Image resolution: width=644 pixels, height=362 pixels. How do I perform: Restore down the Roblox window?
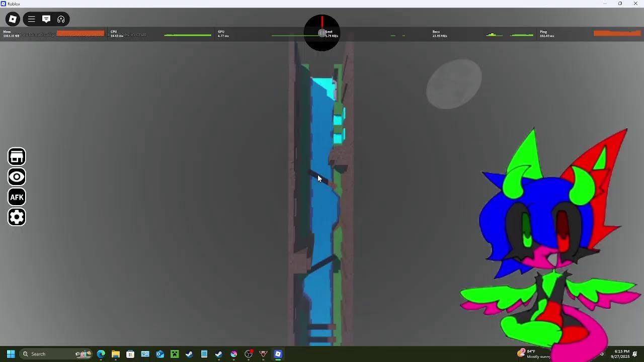[x=620, y=4]
